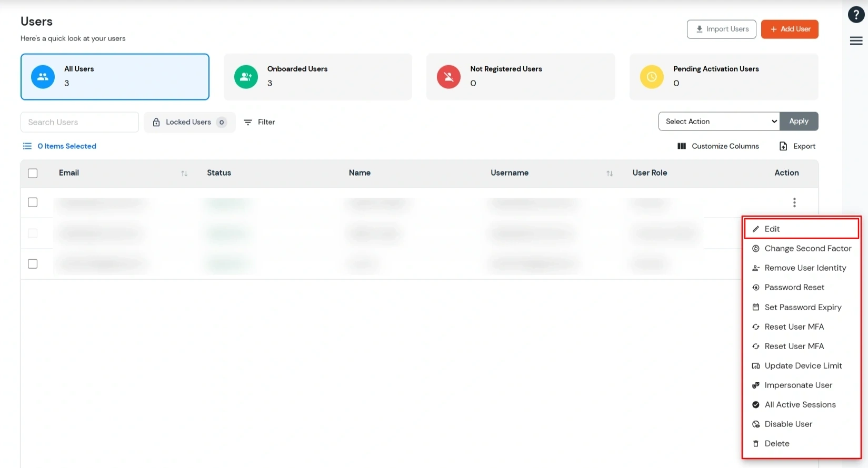
Task: Sort by Email column arrows
Action: coord(184,174)
